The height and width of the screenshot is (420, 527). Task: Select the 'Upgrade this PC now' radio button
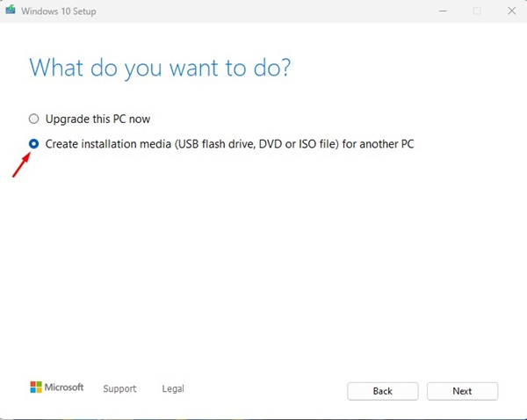(33, 119)
